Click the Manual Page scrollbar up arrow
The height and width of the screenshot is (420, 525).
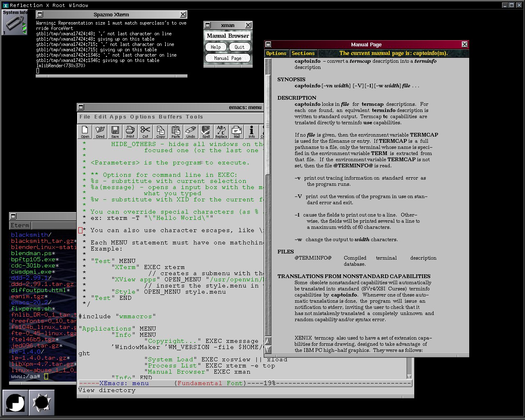268,341
